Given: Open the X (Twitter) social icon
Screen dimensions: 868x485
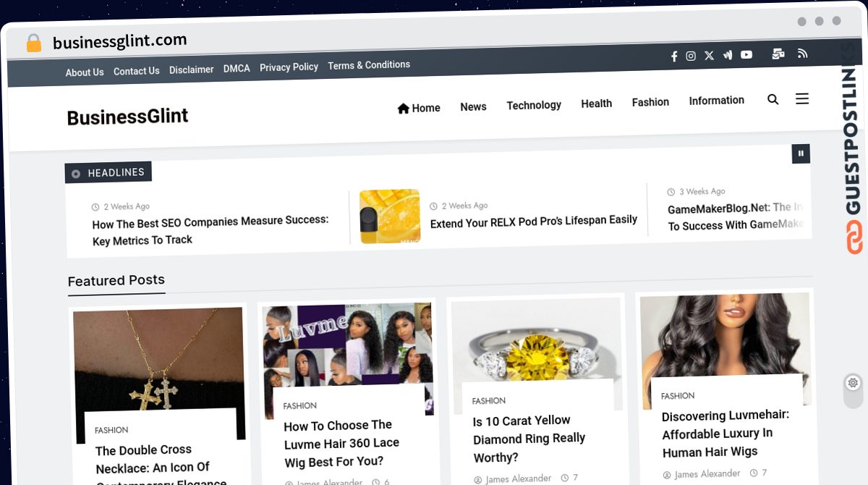Looking at the screenshot, I should point(709,55).
